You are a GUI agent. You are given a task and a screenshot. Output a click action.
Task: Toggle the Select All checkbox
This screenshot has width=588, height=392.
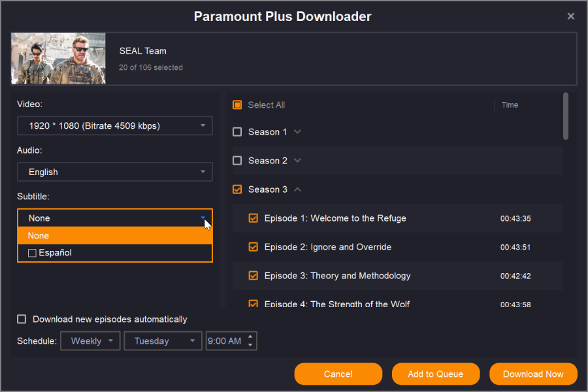tap(237, 105)
